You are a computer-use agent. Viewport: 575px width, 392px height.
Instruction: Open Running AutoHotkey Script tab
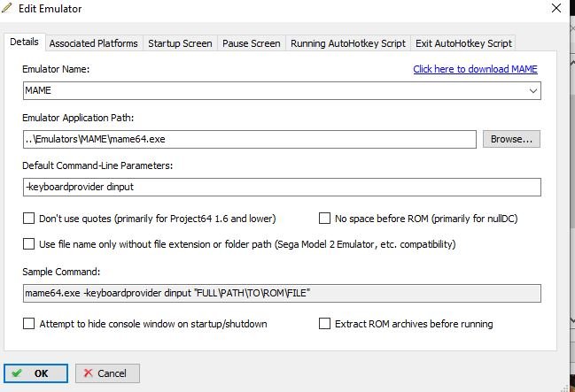click(x=348, y=43)
